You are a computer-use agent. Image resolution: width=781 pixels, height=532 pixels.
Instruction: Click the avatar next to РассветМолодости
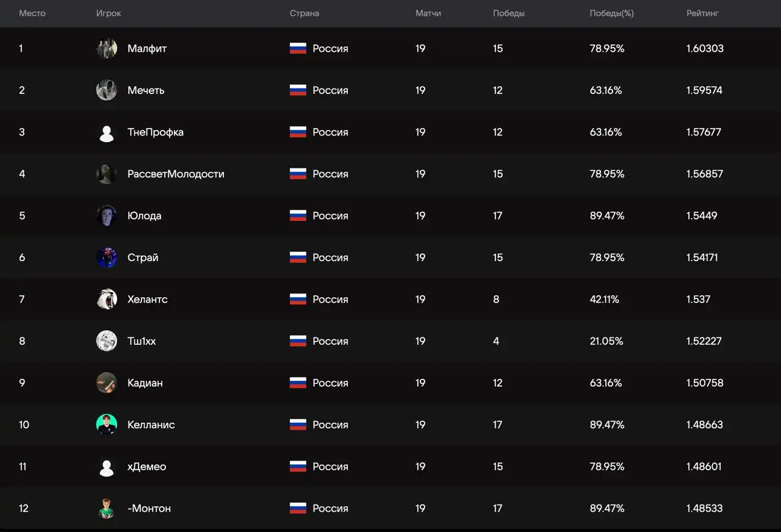(107, 174)
